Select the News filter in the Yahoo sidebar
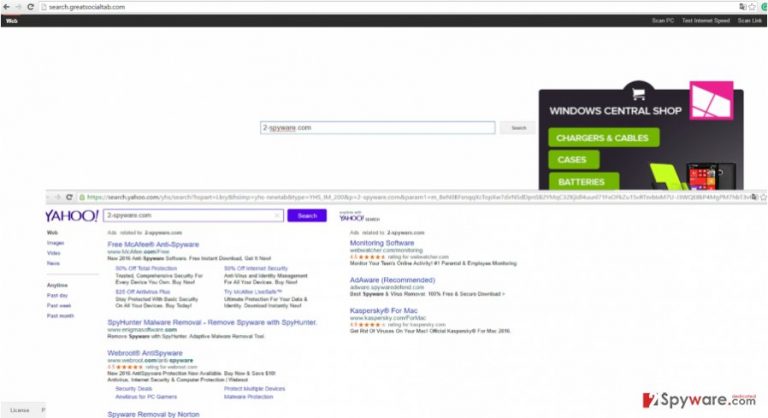Image resolution: width=768 pixels, height=418 pixels. coord(53,264)
